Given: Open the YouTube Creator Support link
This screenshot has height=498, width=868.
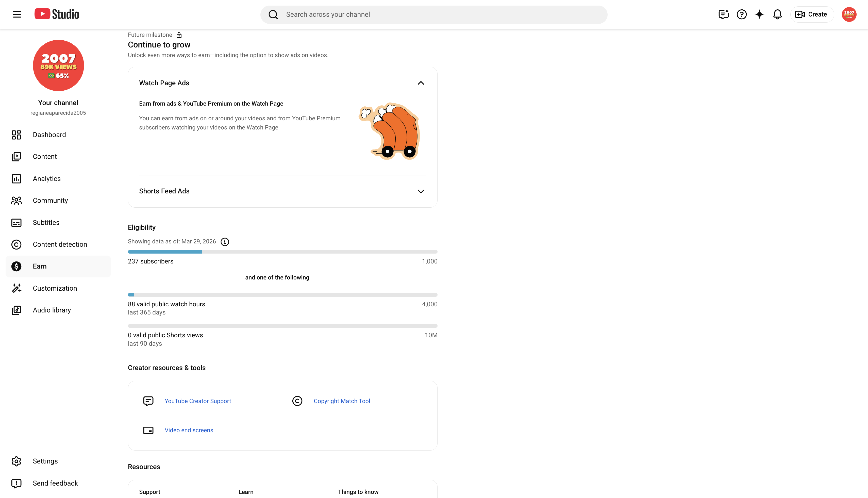Looking at the screenshot, I should point(198,401).
